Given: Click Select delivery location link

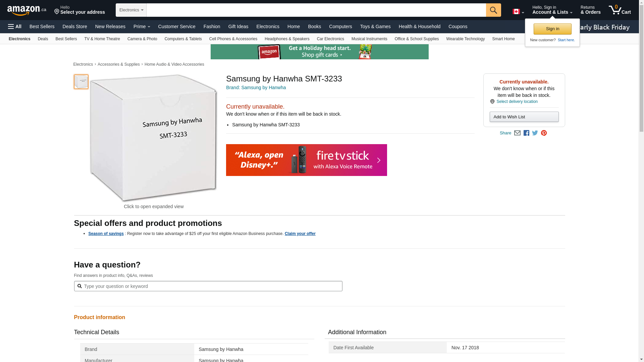Looking at the screenshot, I should pyautogui.click(x=517, y=102).
